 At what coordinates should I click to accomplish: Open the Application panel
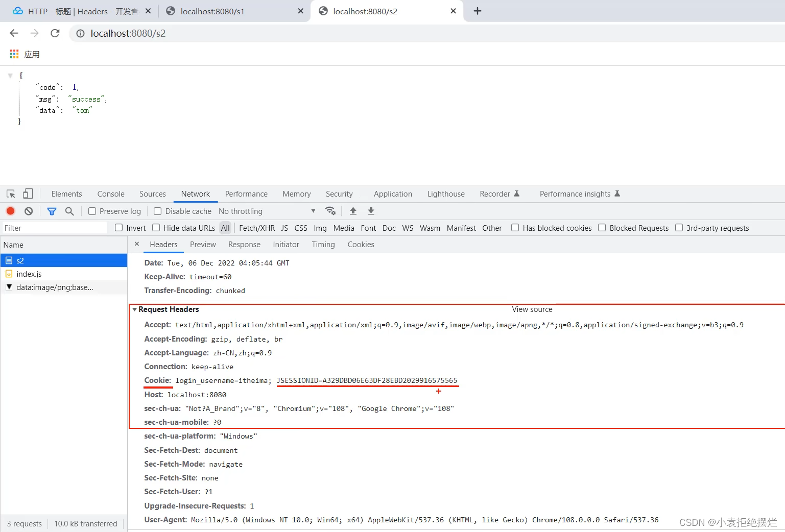pos(393,194)
